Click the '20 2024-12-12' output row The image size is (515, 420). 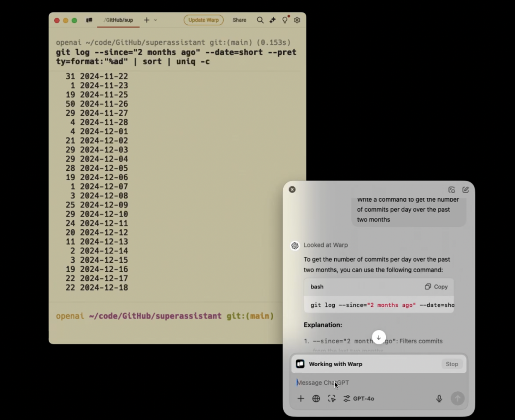[96, 233]
